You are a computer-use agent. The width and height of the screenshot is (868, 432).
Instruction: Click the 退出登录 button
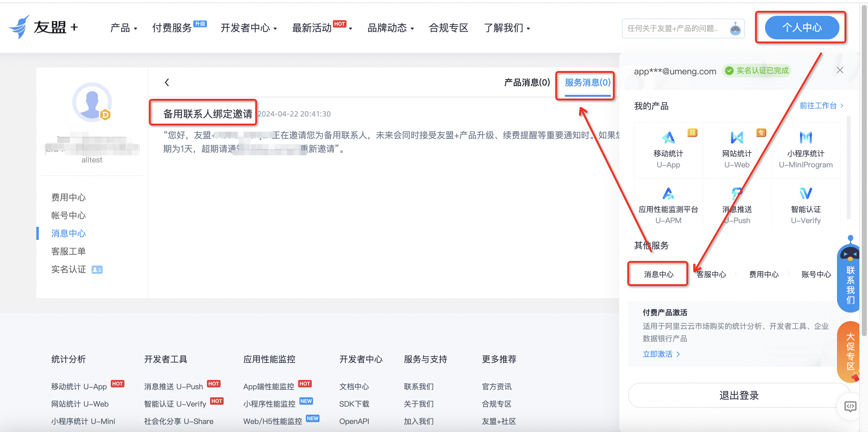(x=739, y=395)
